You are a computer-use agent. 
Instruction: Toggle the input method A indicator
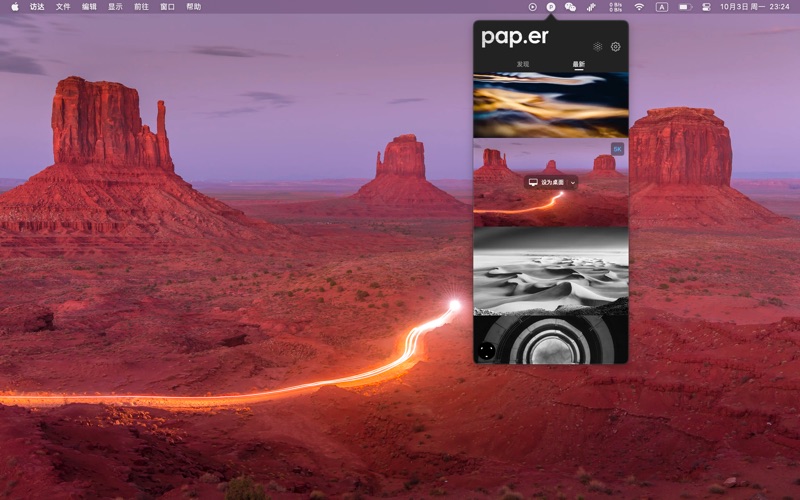tap(662, 7)
